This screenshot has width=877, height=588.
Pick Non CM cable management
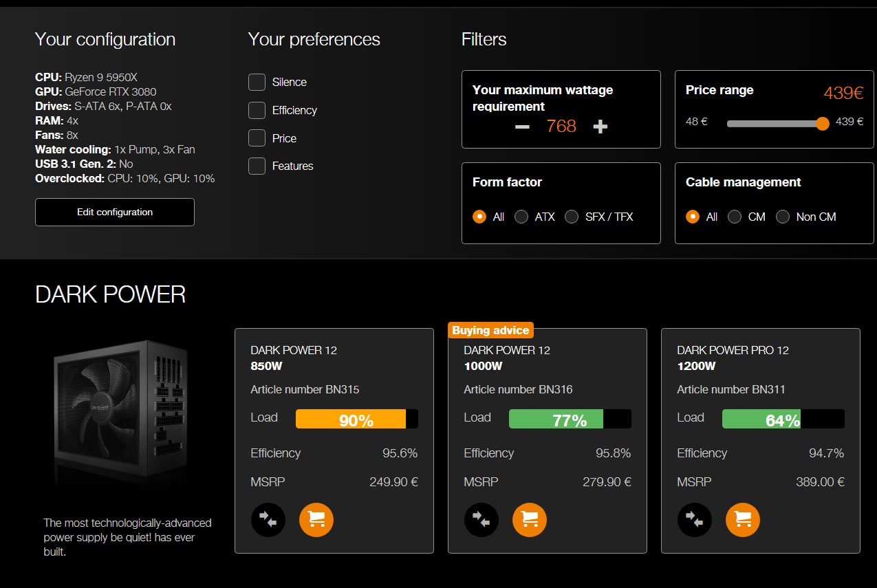783,217
